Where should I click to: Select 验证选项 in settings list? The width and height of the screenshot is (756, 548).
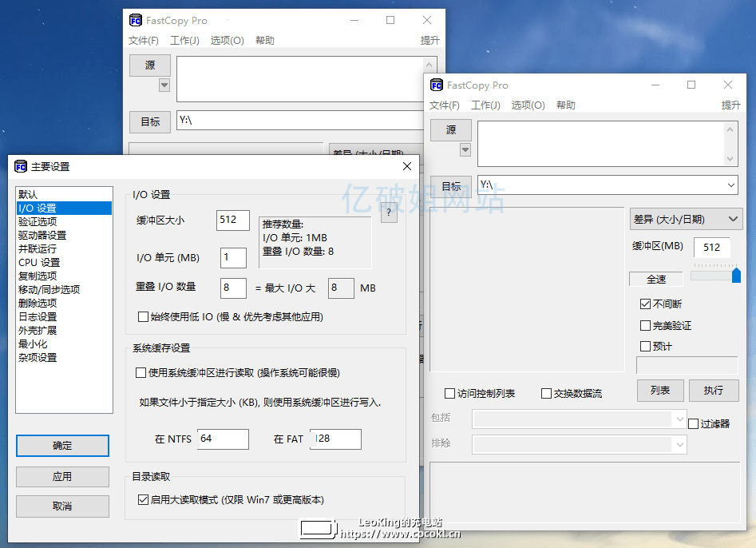pyautogui.click(x=64, y=221)
